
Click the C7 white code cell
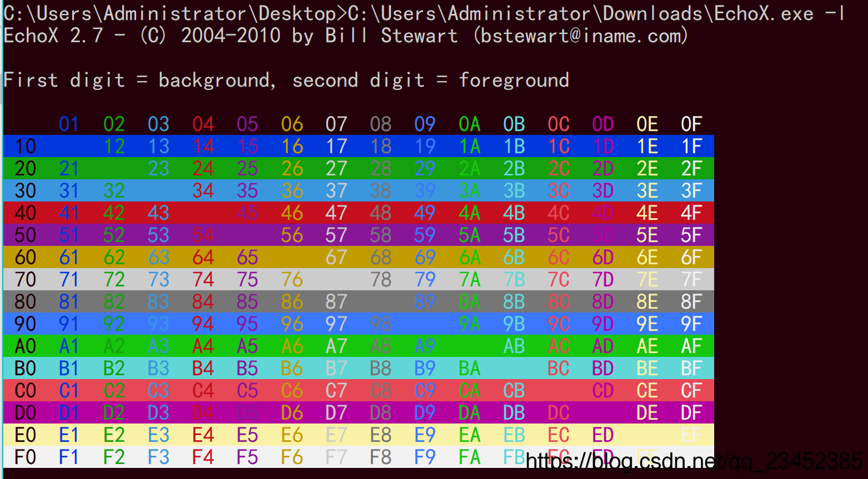click(x=336, y=390)
